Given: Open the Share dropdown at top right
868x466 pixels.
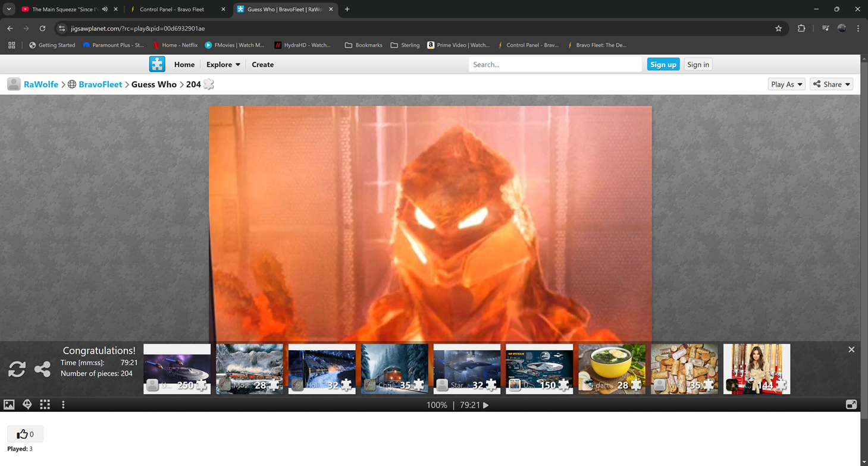Looking at the screenshot, I should [x=831, y=84].
